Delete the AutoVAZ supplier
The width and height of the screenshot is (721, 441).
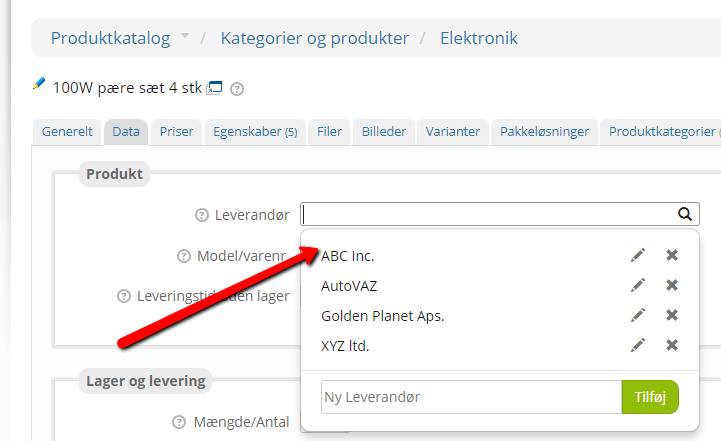(x=672, y=285)
